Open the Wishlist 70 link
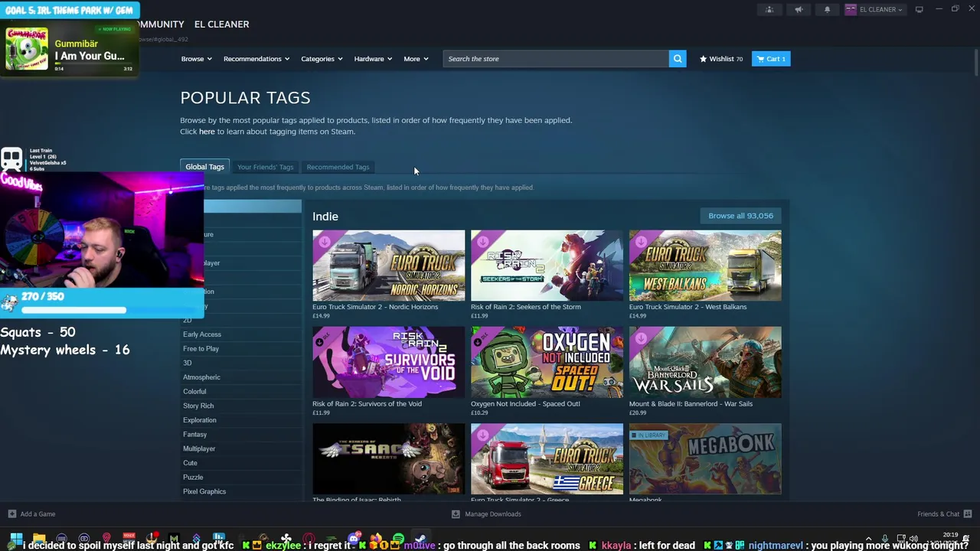 click(x=721, y=59)
